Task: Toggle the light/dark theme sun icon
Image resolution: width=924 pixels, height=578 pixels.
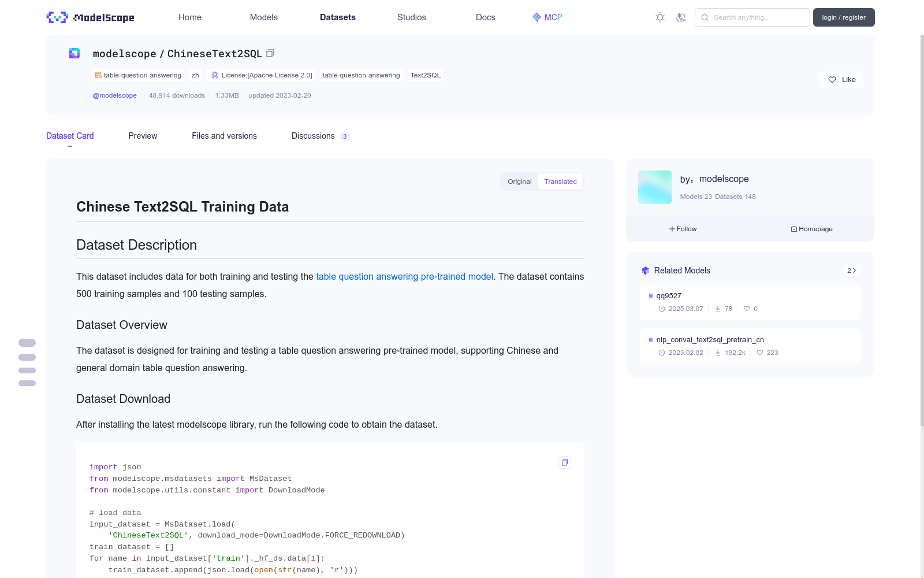Action: tap(660, 17)
